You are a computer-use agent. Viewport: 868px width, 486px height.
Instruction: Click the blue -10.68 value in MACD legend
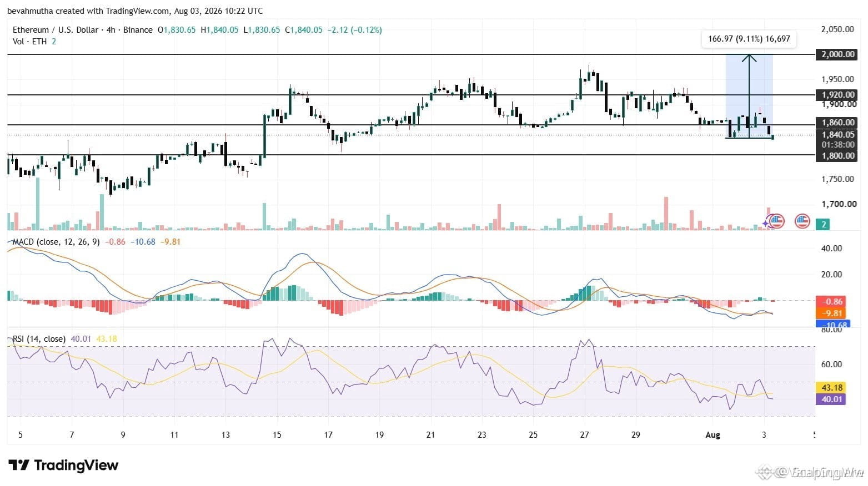coord(143,242)
